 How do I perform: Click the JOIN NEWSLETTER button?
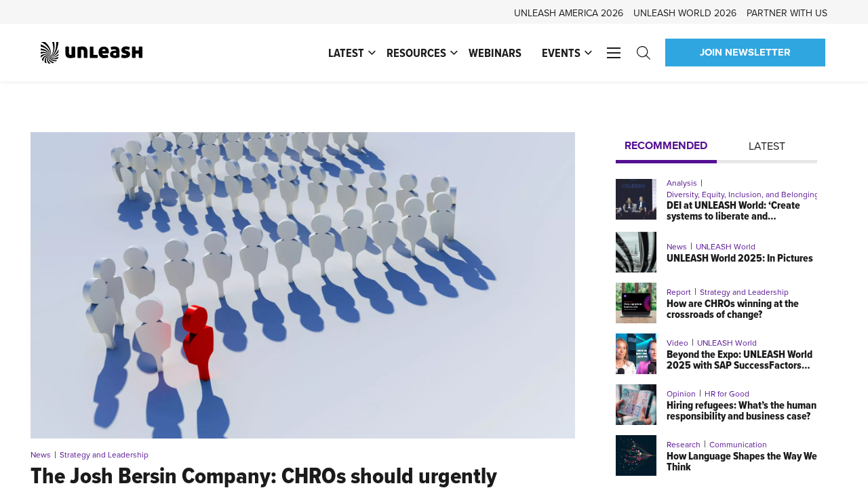745,53
